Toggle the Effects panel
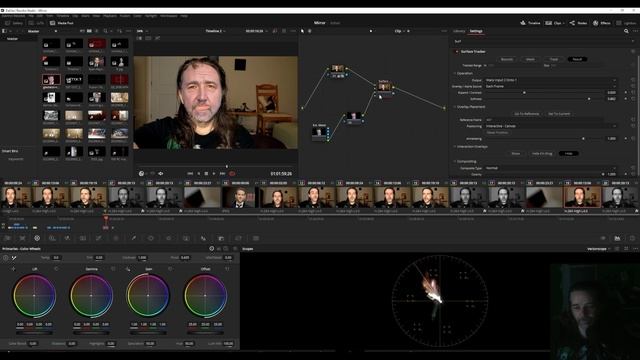The width and height of the screenshot is (640, 360). (602, 23)
